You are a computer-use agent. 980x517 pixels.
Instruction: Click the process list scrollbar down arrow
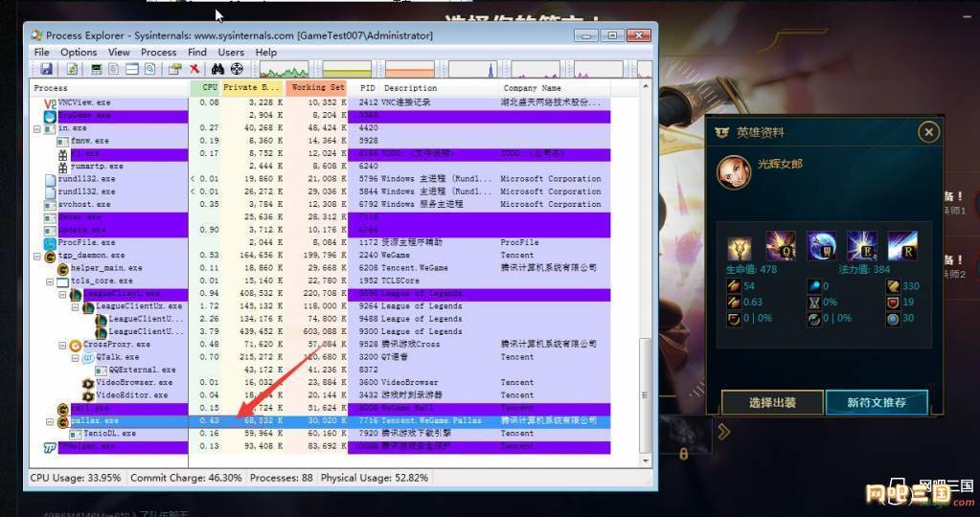click(646, 461)
